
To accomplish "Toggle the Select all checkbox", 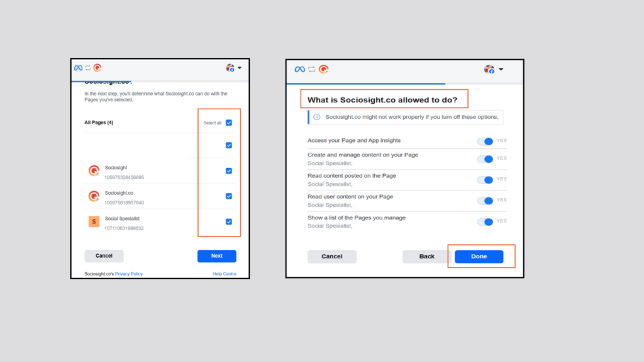I will click(x=229, y=123).
